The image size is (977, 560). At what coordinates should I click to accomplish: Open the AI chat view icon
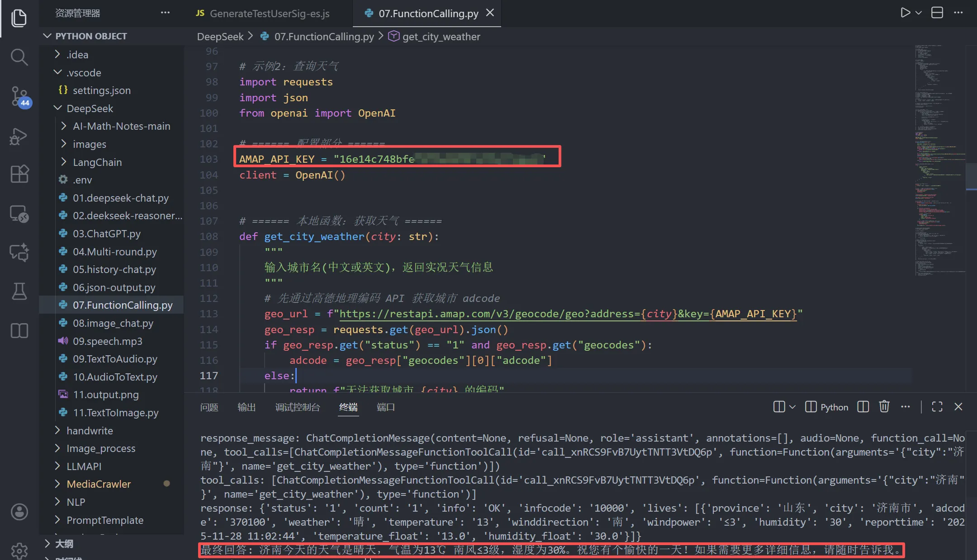19,252
